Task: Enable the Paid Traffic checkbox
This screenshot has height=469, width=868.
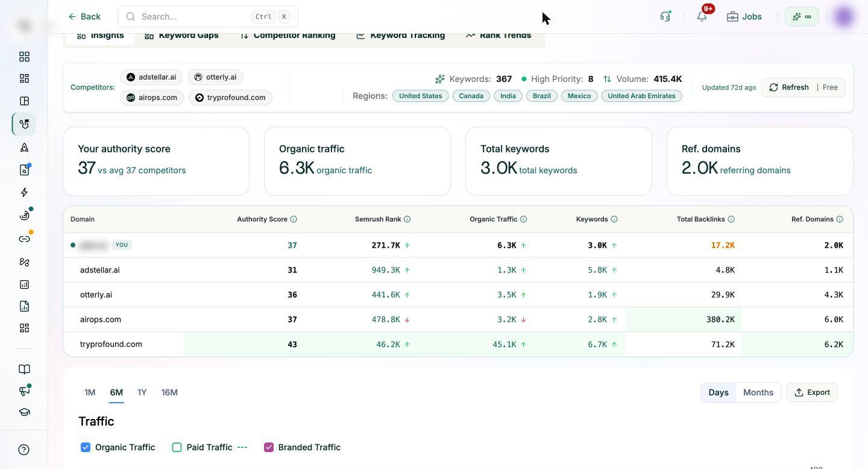Action: (x=177, y=447)
